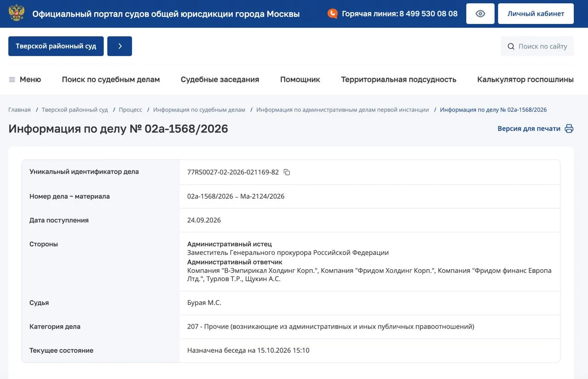
Task: Copy the unique case identifier
Action: pyautogui.click(x=287, y=172)
